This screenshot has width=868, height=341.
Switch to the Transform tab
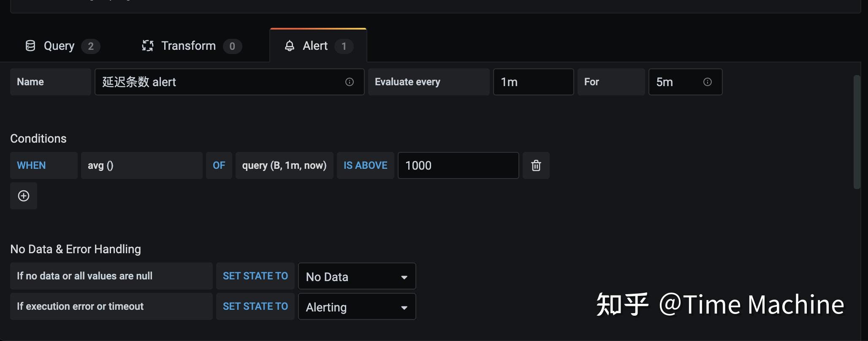pos(188,46)
